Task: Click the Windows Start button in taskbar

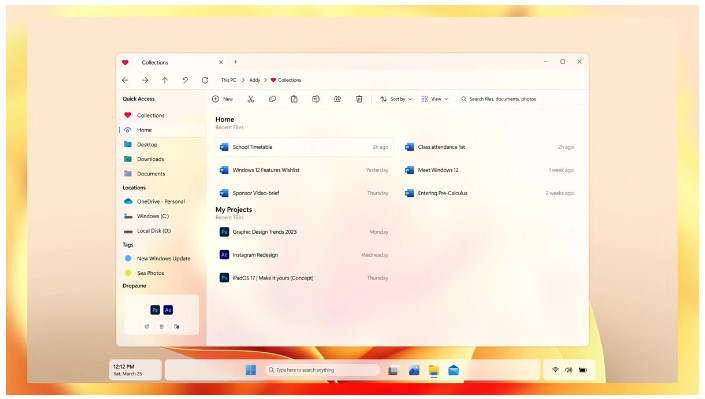Action: click(x=251, y=370)
